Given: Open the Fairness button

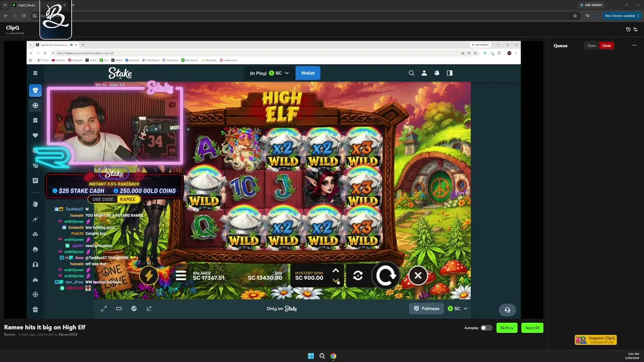Looking at the screenshot, I should tap(427, 309).
